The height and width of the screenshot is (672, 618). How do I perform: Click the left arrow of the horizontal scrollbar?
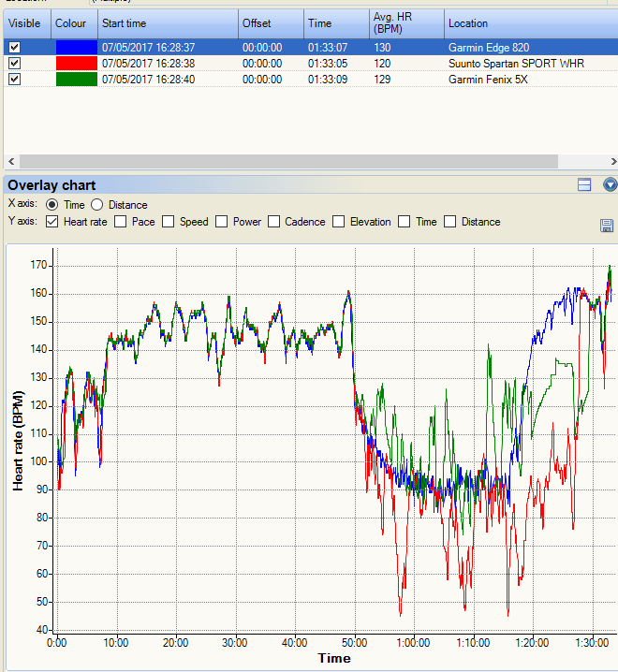(x=11, y=162)
